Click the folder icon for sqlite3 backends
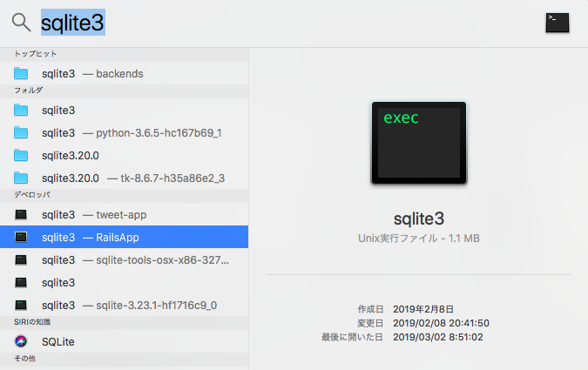588x370 pixels. pos(22,74)
